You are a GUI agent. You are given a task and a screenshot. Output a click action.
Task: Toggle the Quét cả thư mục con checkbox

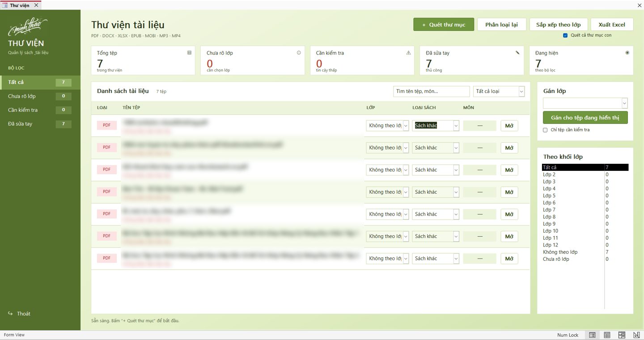pyautogui.click(x=565, y=35)
